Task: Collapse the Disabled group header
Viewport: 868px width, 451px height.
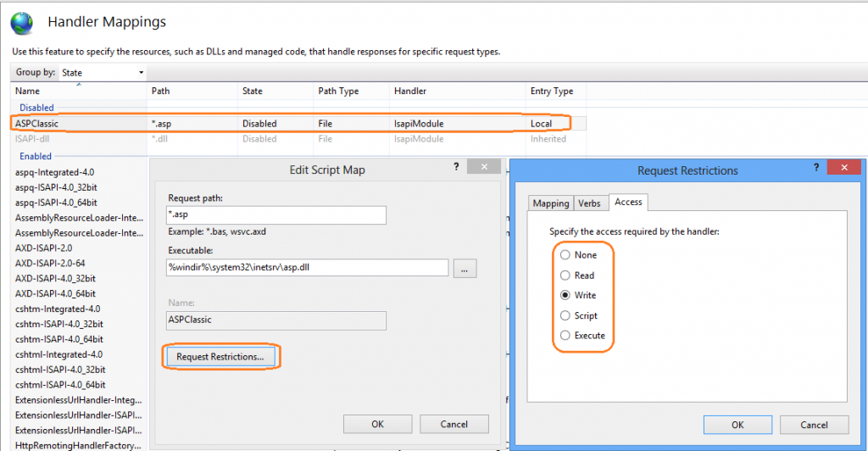Action: click(x=36, y=108)
